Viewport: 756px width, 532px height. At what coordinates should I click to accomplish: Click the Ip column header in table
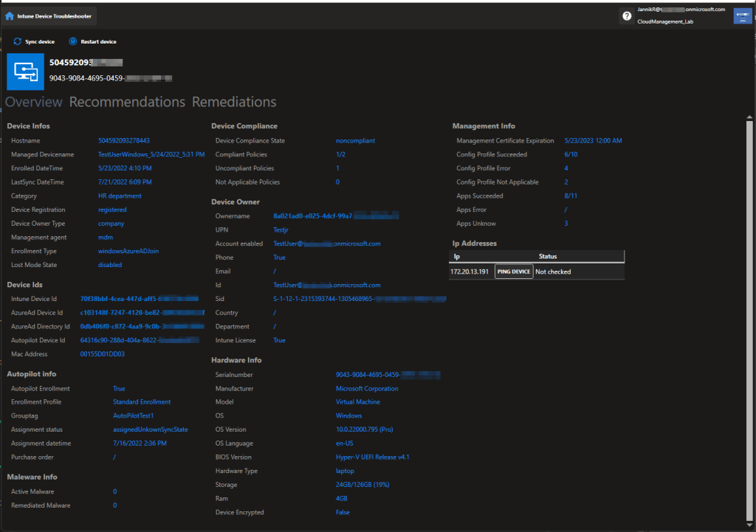tap(456, 257)
